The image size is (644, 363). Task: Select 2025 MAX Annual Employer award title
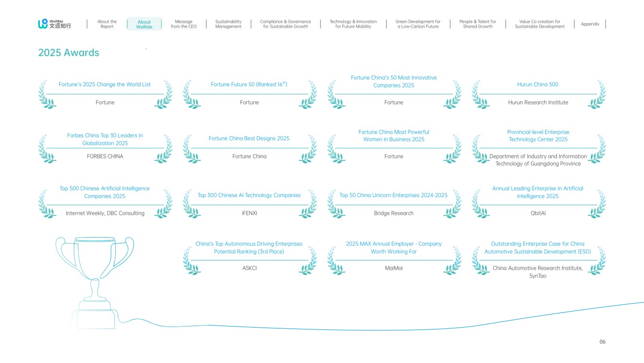tap(394, 248)
